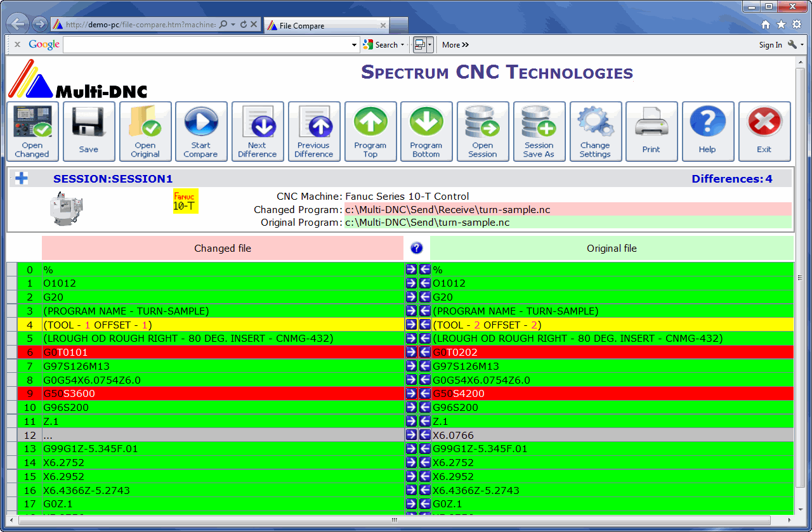Image resolution: width=812 pixels, height=532 pixels.
Task: Click Session Save As icon
Action: pyautogui.click(x=539, y=131)
